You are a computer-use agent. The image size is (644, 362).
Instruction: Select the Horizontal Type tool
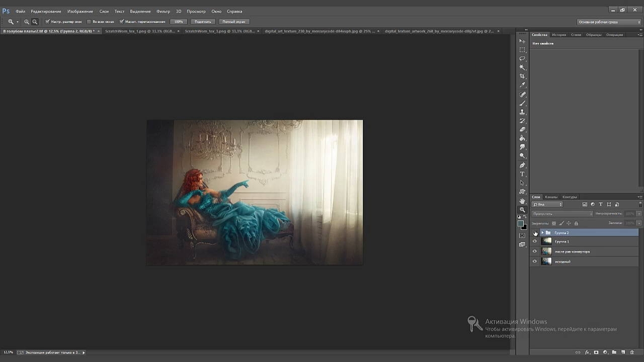522,174
